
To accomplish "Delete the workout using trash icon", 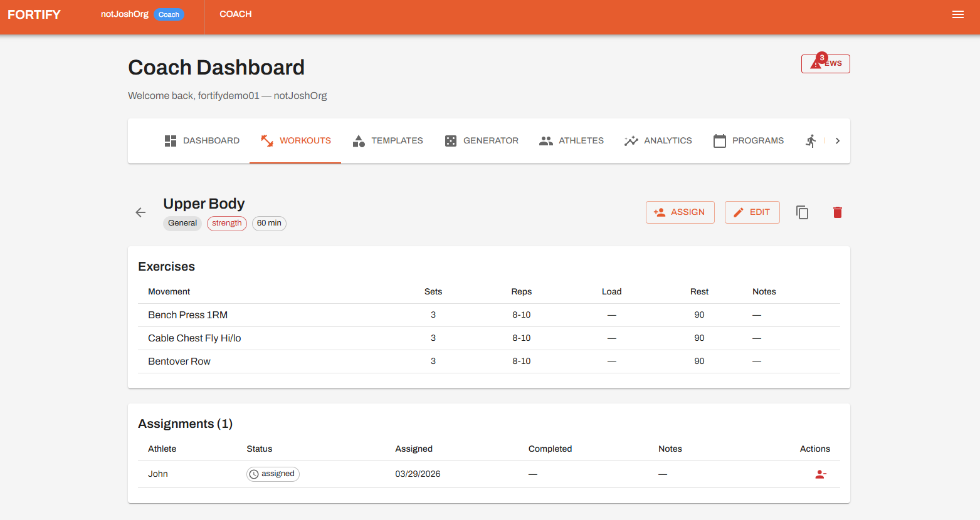I will click(x=837, y=212).
